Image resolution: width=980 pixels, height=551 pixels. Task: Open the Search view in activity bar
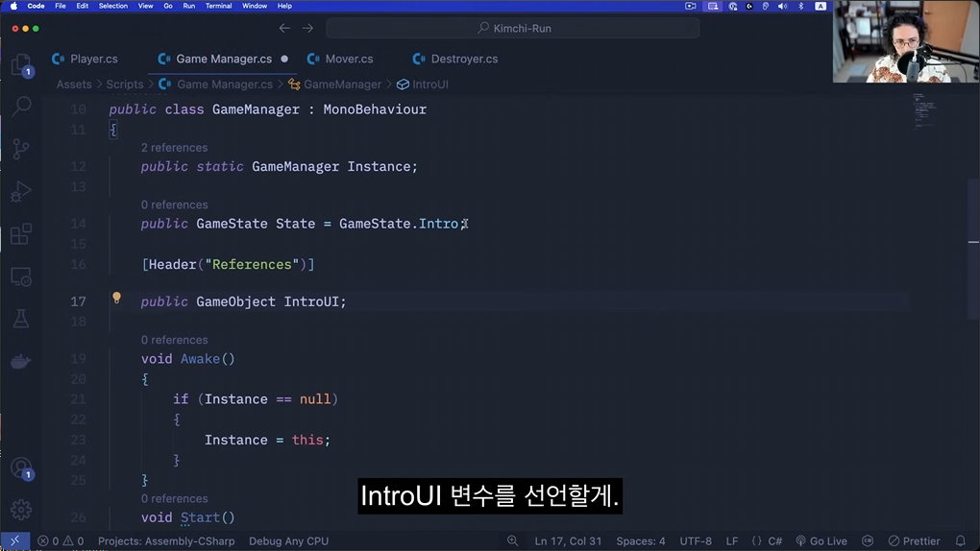[20, 107]
